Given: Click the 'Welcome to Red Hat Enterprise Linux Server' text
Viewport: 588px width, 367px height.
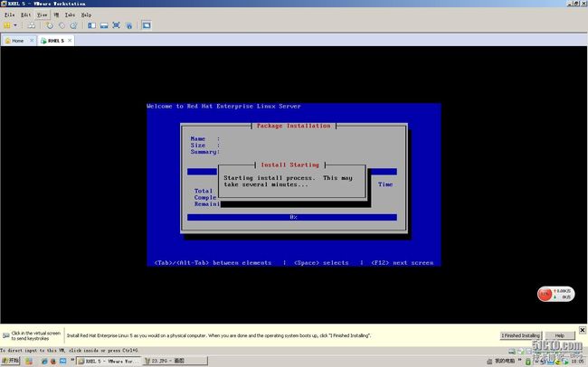Looking at the screenshot, I should [223, 106].
